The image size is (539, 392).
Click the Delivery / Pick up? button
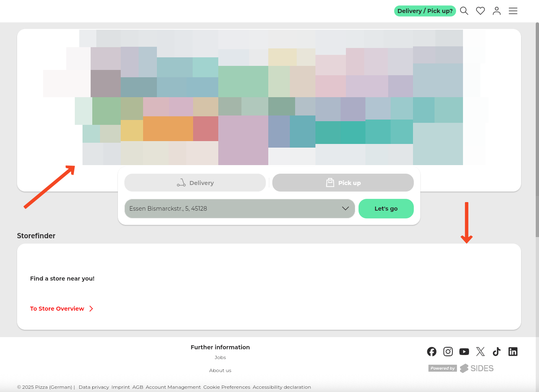click(425, 11)
